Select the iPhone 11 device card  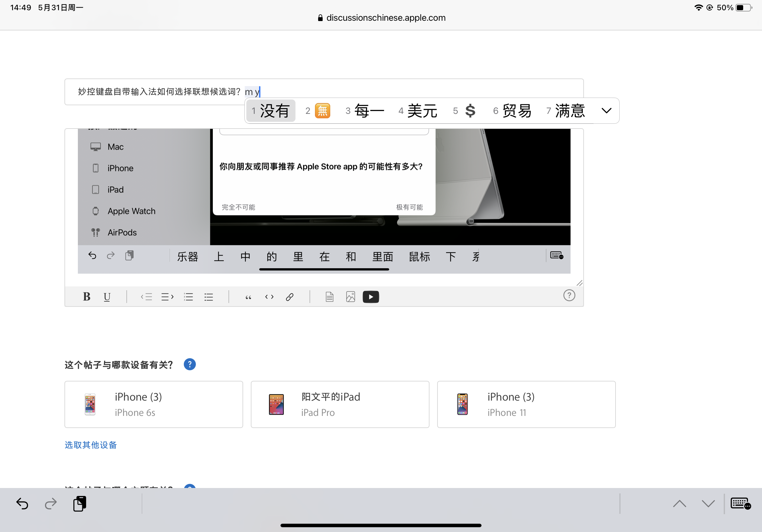(x=526, y=404)
